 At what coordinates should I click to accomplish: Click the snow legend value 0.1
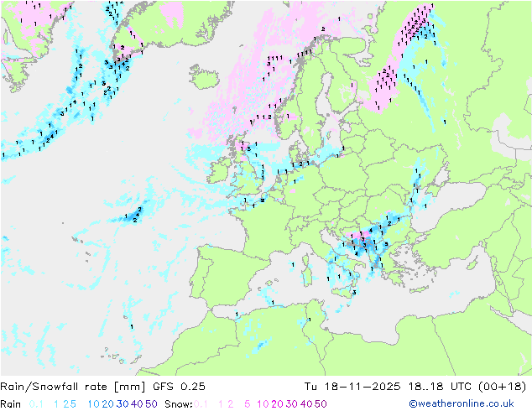pos(201,404)
